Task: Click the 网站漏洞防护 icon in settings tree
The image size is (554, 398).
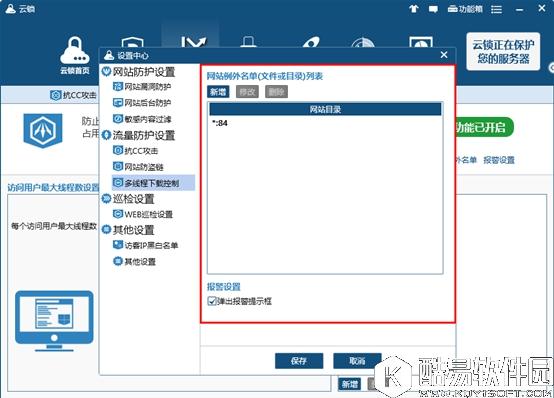Action: tap(118, 87)
